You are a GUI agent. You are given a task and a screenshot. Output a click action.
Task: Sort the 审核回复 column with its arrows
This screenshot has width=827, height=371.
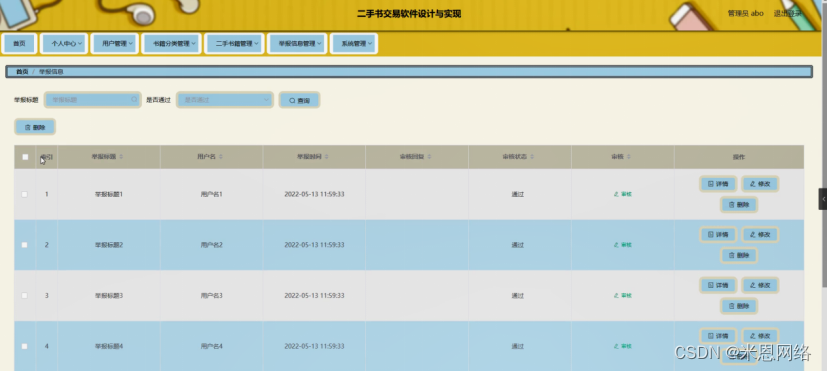point(429,157)
